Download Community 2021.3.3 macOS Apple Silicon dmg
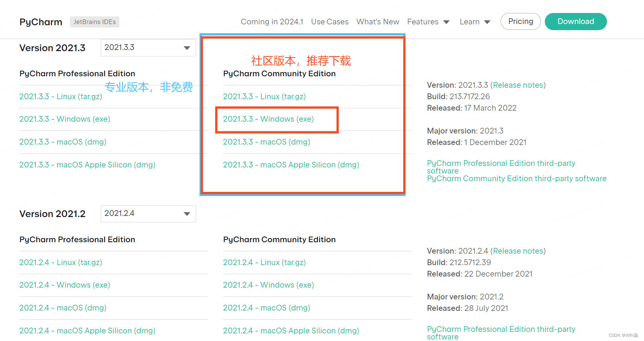This screenshot has height=341, width=644. point(291,165)
